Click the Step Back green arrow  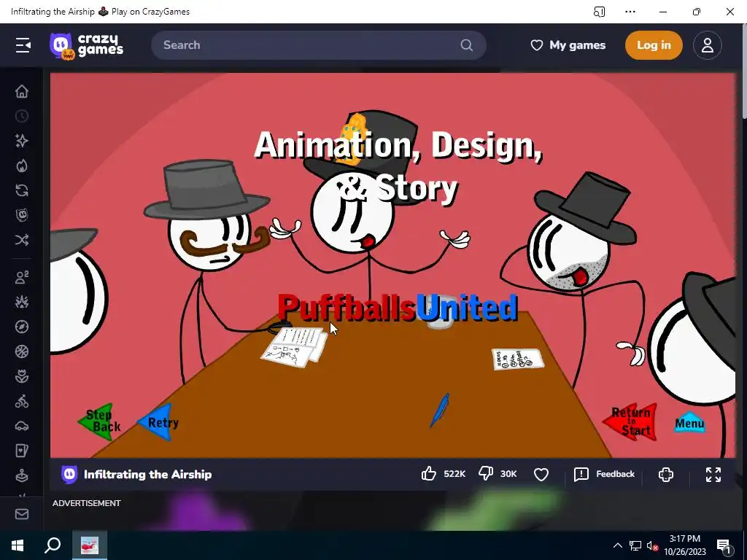point(101,421)
